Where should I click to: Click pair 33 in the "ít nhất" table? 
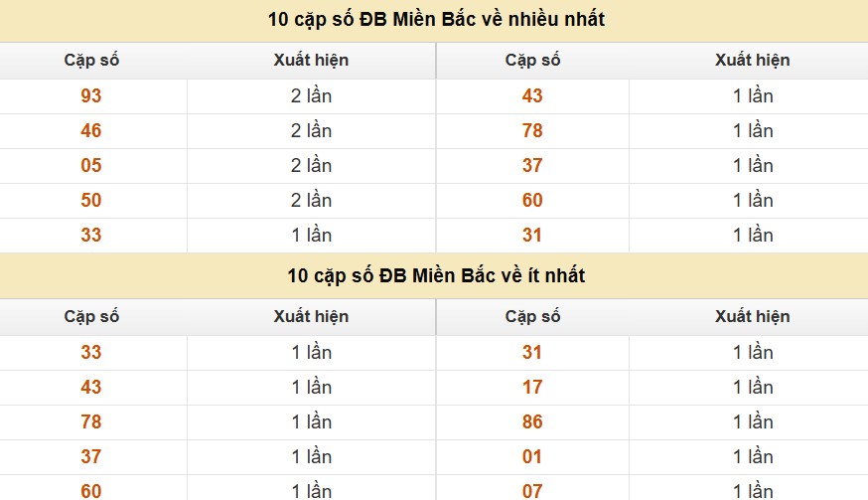tap(91, 352)
